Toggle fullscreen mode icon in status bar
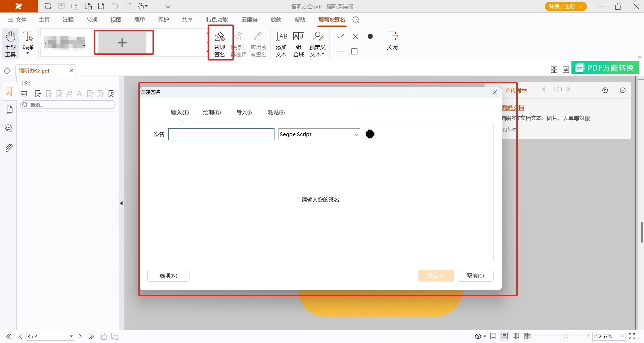The image size is (644, 343). 632,336
